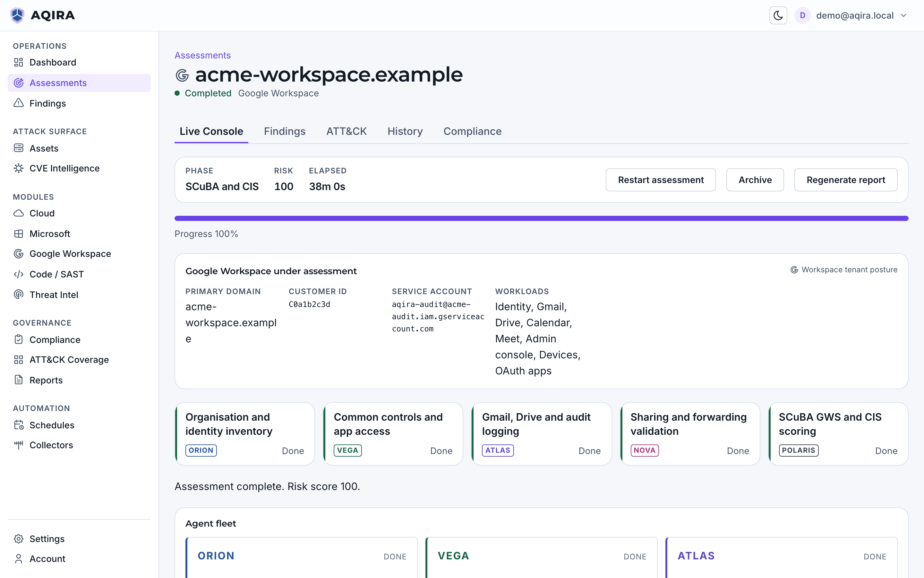Image resolution: width=924 pixels, height=578 pixels.
Task: Click the Assessments target icon in sidebar
Action: [x=19, y=83]
